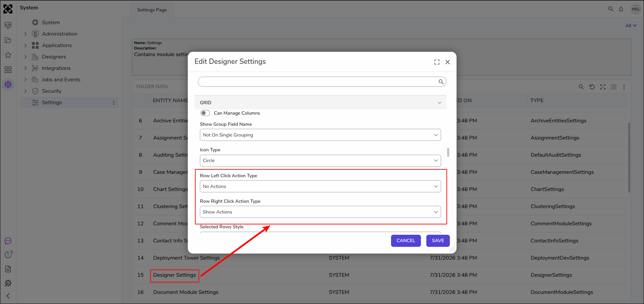
Task: Open the alerts clock sidebar icon
Action: click(8, 255)
